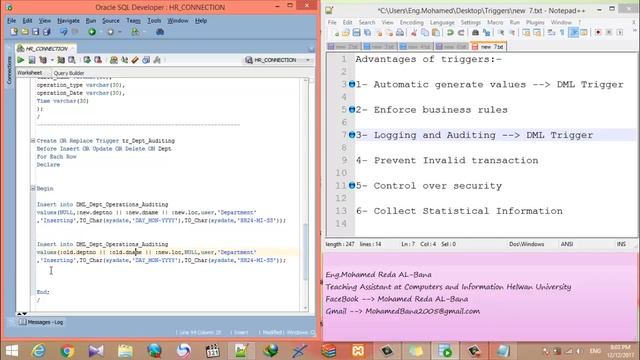The width and height of the screenshot is (640, 360).
Task: Click Run Script icon in worksheet toolbar
Action: (x=31, y=60)
